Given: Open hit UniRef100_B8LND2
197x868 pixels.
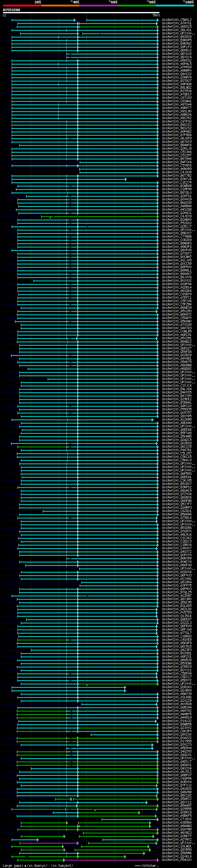Looking at the screenshot, I should (177, 87).
